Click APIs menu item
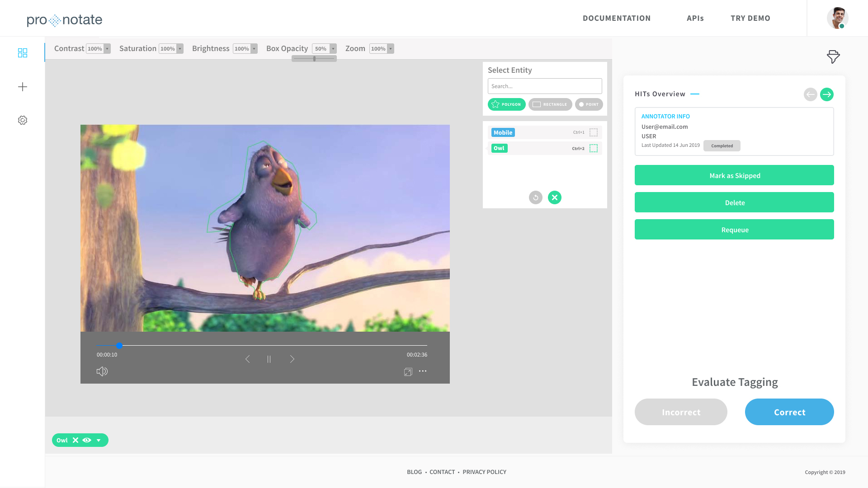The height and width of the screenshot is (488, 868). (x=695, y=18)
